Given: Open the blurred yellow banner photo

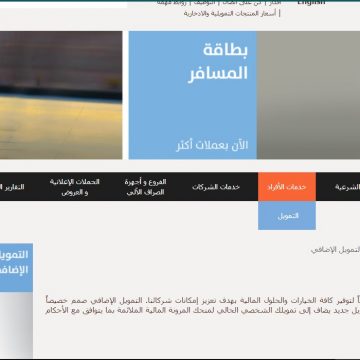Looking at the screenshot, I should (61, 95).
